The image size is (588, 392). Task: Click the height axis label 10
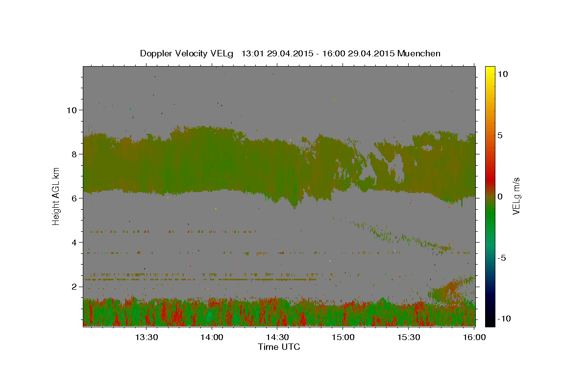coord(72,110)
